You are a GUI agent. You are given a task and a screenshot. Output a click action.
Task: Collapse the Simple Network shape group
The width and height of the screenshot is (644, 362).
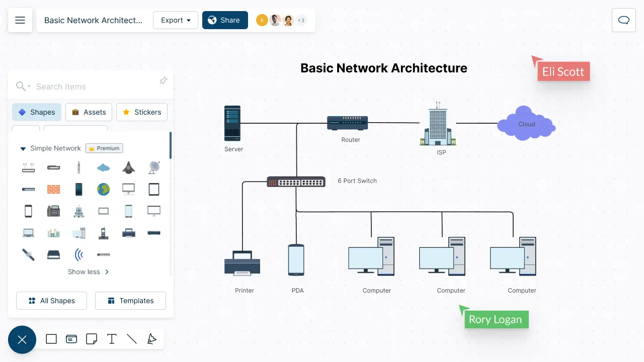pyautogui.click(x=23, y=149)
